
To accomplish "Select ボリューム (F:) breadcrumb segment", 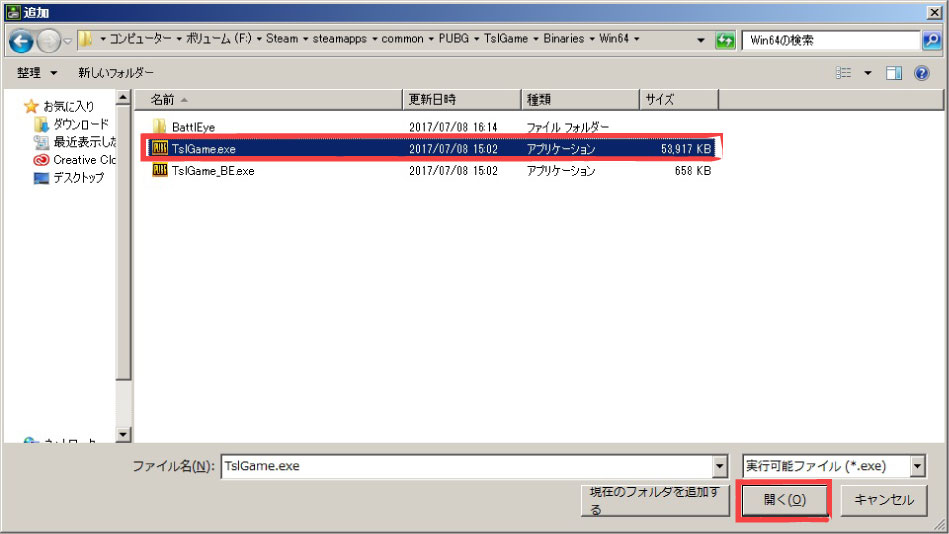I will 218,39.
